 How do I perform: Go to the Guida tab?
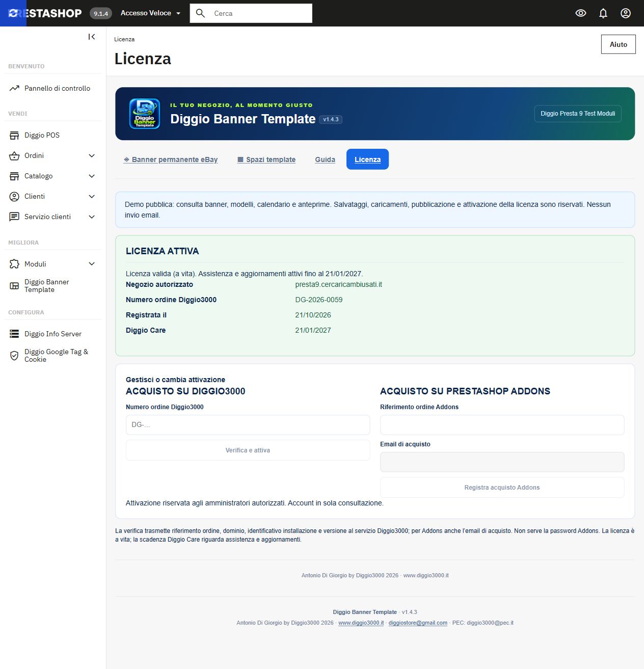click(x=325, y=159)
